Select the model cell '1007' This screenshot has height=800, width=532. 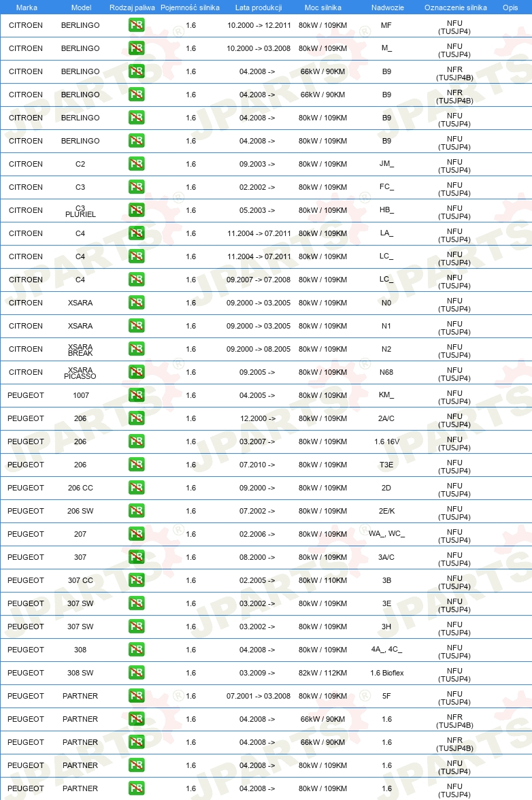[80, 395]
